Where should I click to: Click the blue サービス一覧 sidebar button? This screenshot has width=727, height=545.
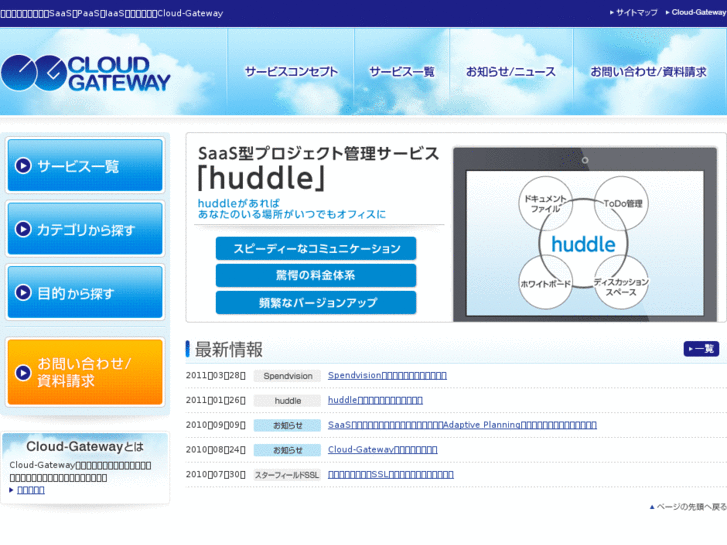click(85, 165)
